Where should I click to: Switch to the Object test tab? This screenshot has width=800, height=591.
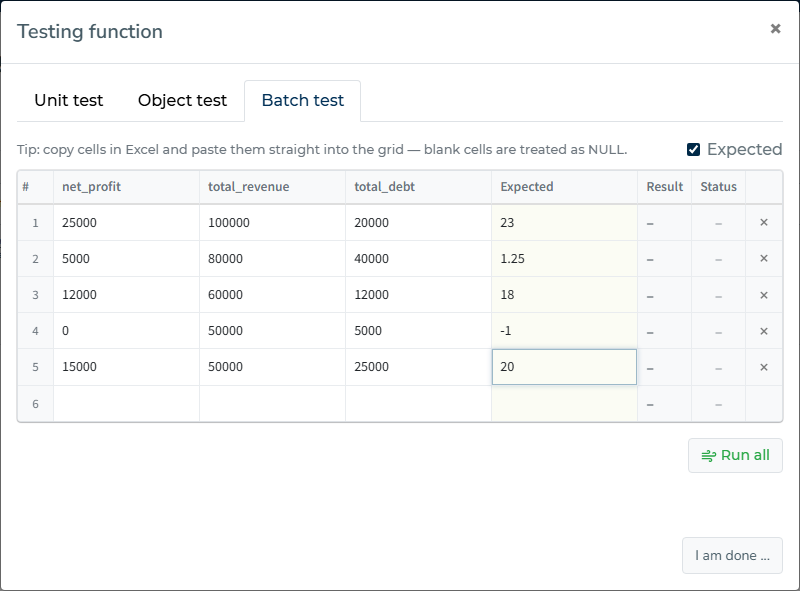coord(182,101)
